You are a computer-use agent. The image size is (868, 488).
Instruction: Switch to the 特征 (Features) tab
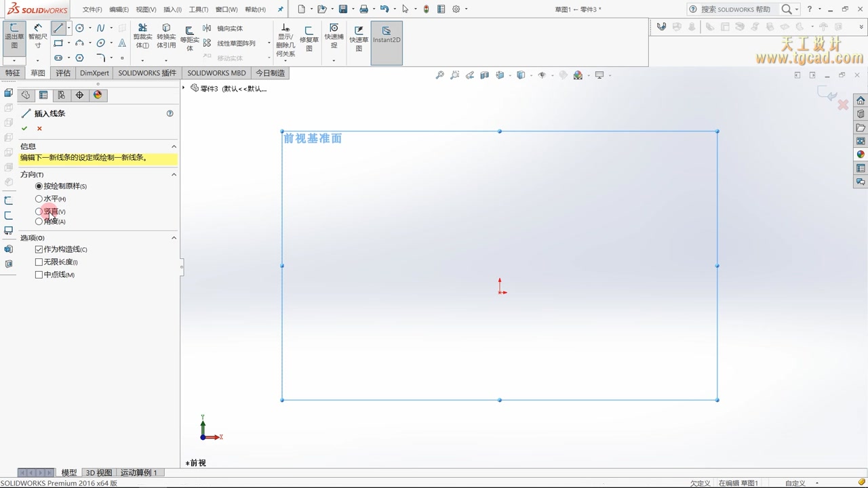click(12, 73)
